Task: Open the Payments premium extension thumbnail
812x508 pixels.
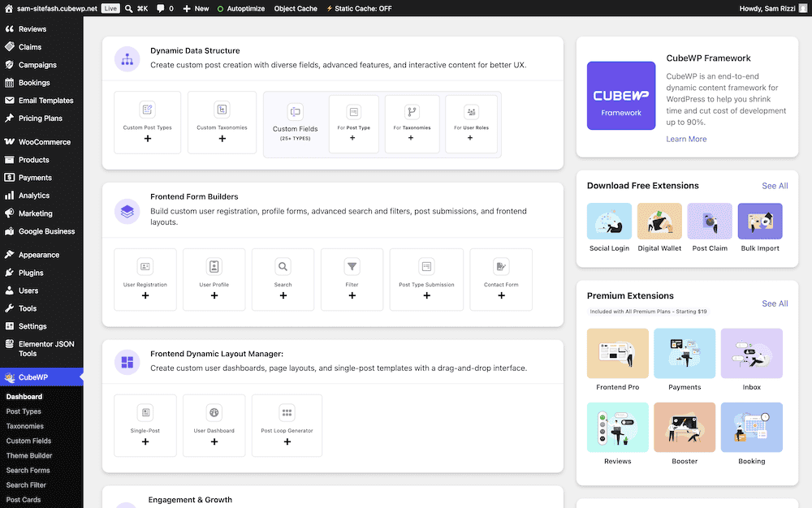Action: [684, 353]
